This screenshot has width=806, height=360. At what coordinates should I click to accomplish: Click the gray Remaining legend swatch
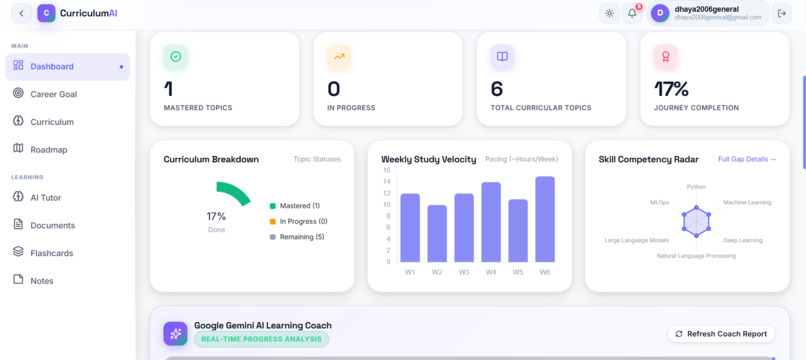click(x=273, y=237)
